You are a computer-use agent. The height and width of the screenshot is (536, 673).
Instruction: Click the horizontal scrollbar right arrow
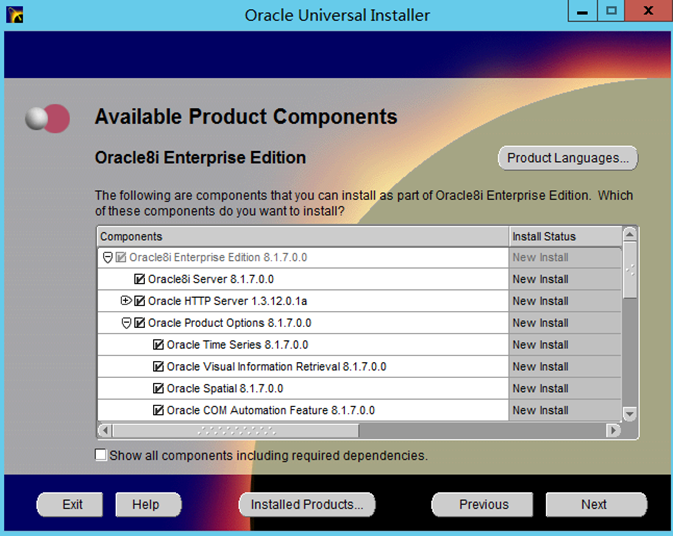(x=613, y=430)
